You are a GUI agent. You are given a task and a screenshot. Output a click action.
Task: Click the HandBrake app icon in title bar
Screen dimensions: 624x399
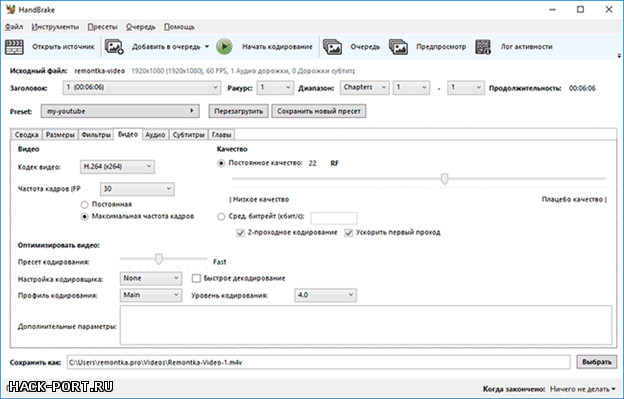[x=11, y=9]
